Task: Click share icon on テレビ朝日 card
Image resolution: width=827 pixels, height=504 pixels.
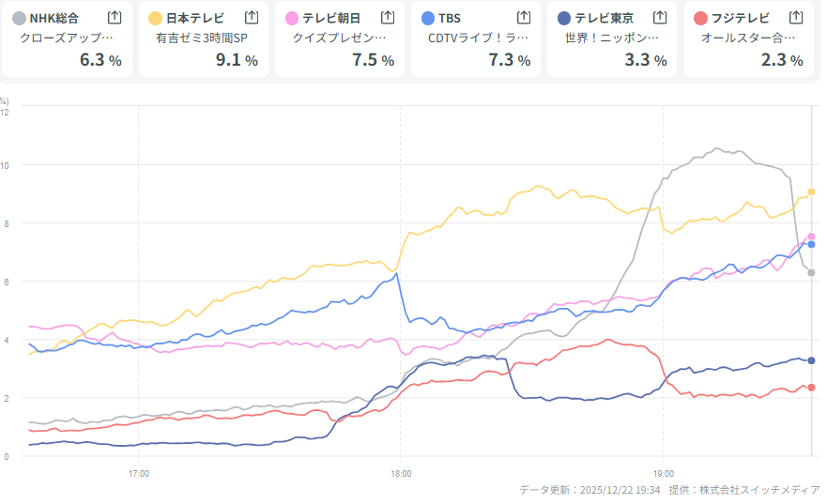Action: (388, 17)
